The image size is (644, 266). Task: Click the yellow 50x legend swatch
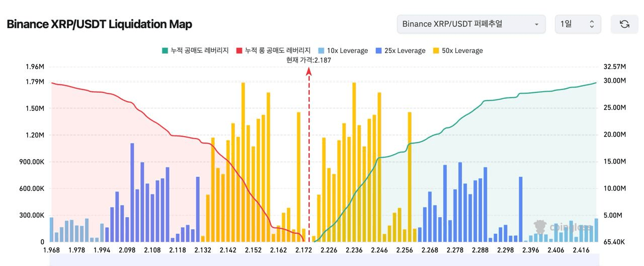click(436, 50)
